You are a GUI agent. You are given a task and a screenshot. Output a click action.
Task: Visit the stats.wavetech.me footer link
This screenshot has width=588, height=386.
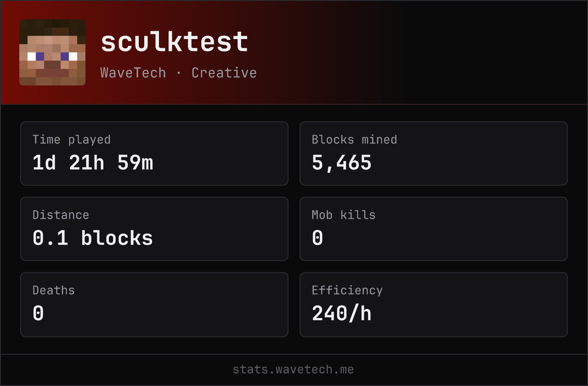point(294,369)
